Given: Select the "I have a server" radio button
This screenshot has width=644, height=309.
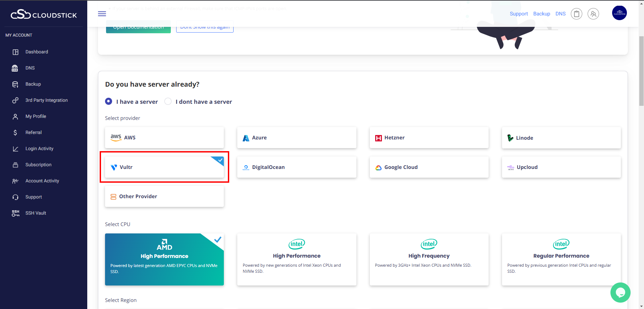Looking at the screenshot, I should coord(109,101).
